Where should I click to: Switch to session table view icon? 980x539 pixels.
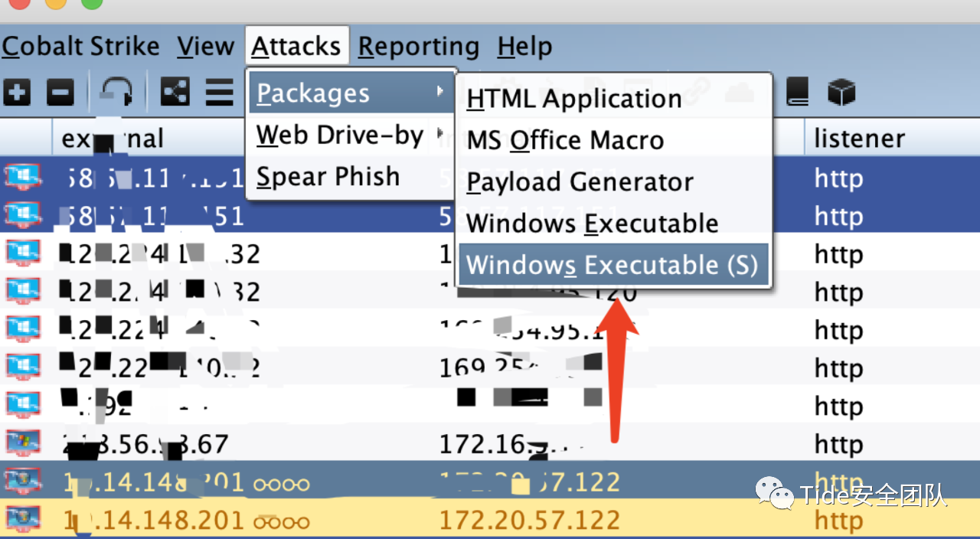point(219,93)
